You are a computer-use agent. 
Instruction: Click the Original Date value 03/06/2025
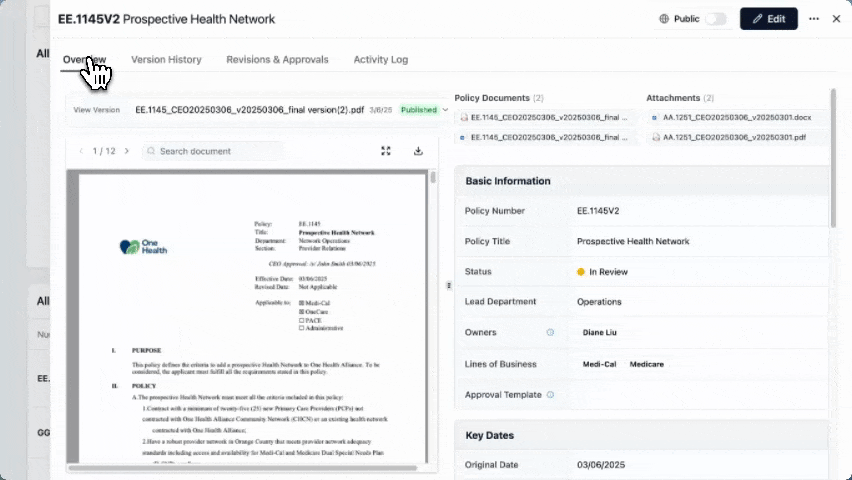pyautogui.click(x=600, y=465)
